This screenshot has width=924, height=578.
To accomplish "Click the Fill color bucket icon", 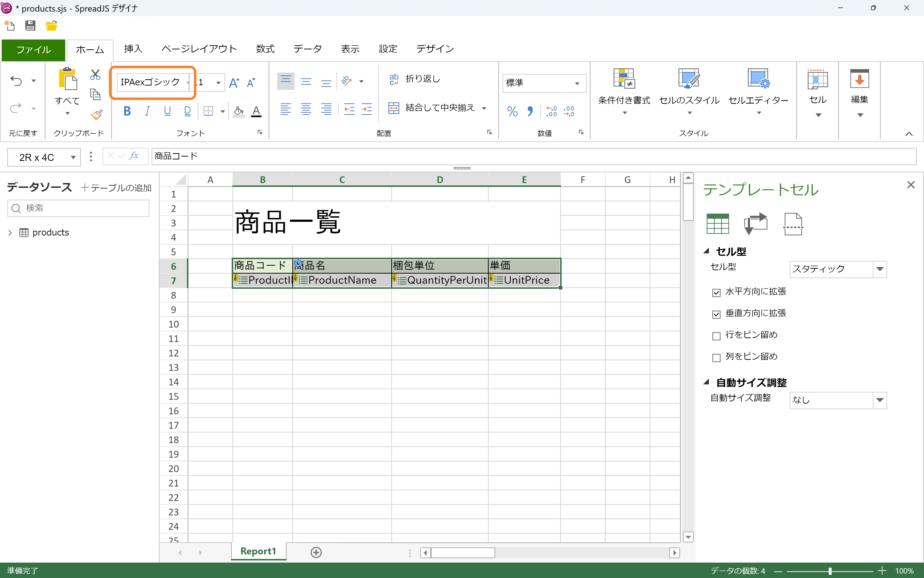I will 239,111.
